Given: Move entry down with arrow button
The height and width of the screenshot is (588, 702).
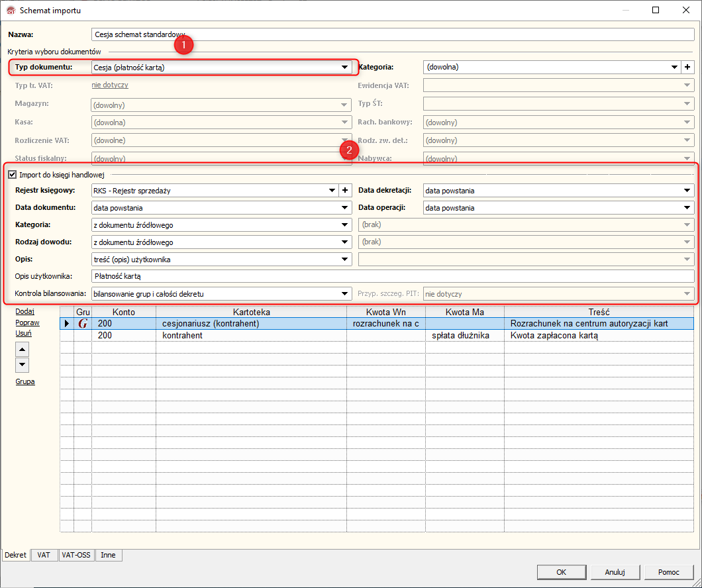Looking at the screenshot, I should [x=23, y=365].
